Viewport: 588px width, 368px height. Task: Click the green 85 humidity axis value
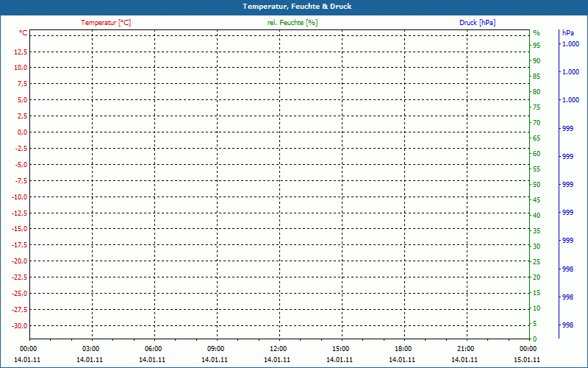click(537, 77)
